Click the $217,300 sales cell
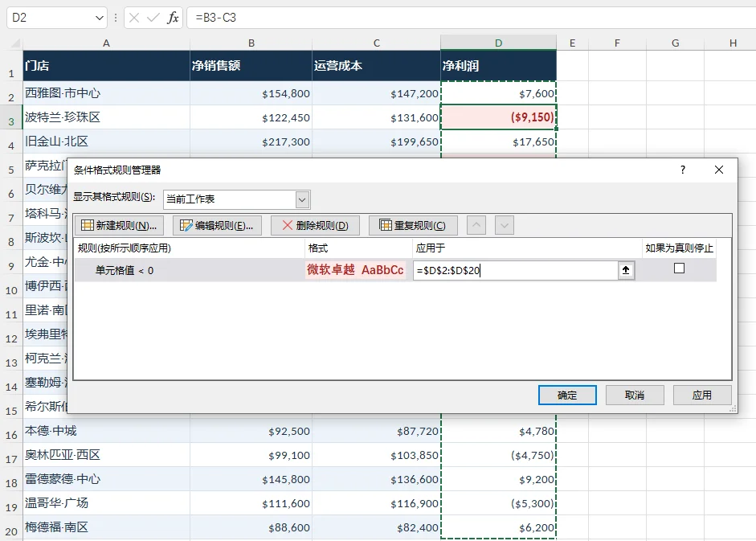756x541 pixels. [x=251, y=141]
